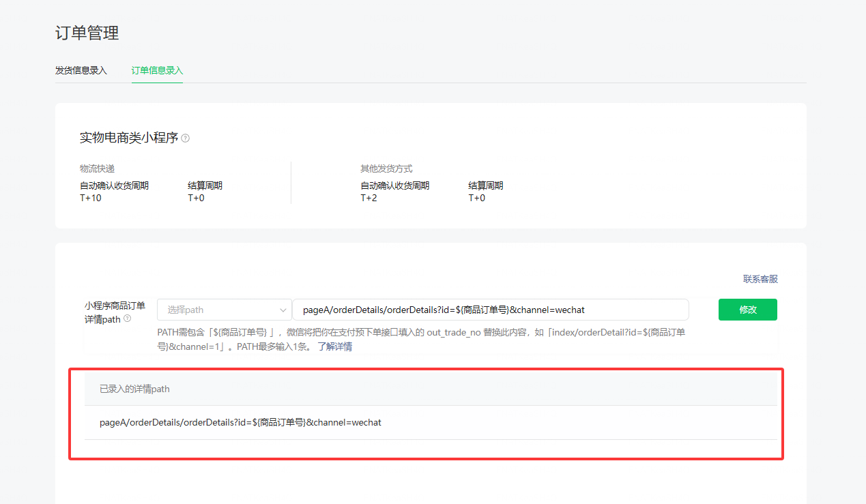Click the green 修改 button
The width and height of the screenshot is (866, 504).
coord(748,310)
